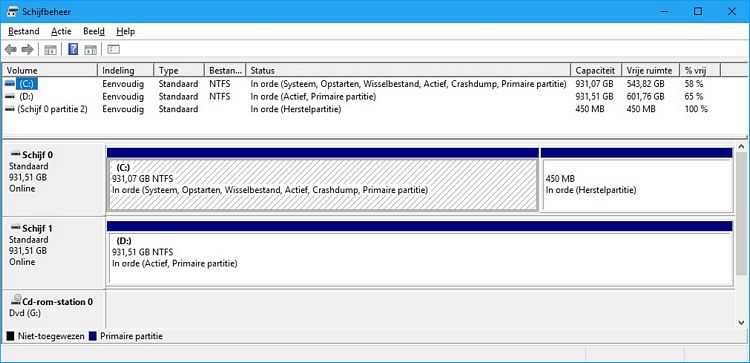Sort by the Type column header
The width and height of the screenshot is (750, 363).
[179, 70]
